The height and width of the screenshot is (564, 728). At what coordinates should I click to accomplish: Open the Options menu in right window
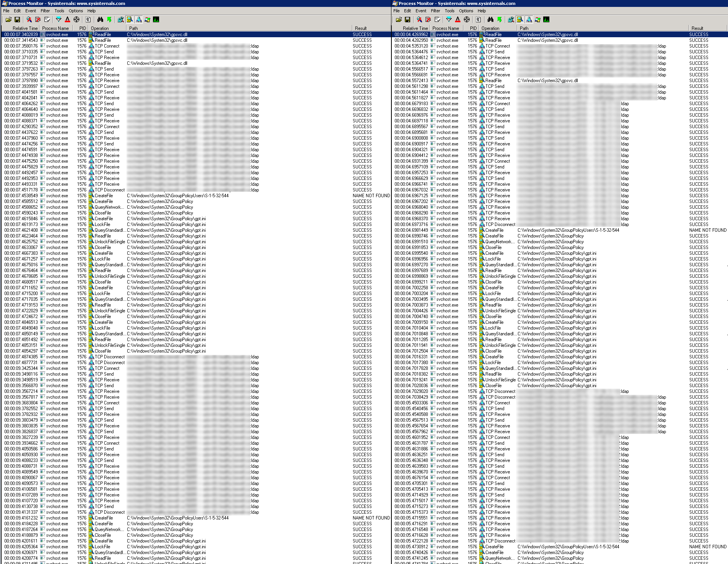tap(466, 11)
